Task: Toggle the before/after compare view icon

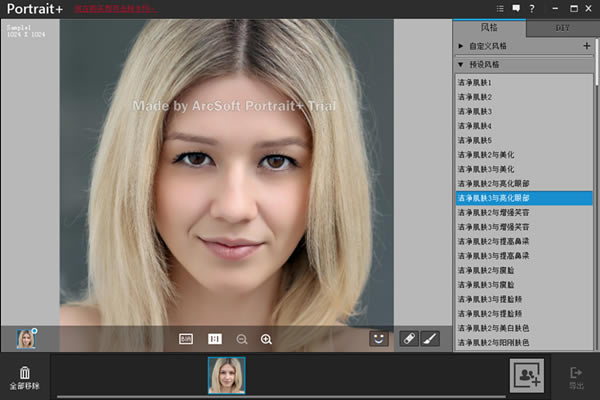Action: coord(186,339)
